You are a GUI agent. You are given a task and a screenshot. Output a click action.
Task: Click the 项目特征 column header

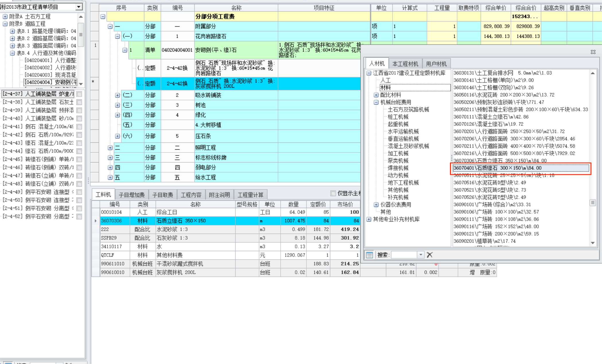[x=324, y=8]
